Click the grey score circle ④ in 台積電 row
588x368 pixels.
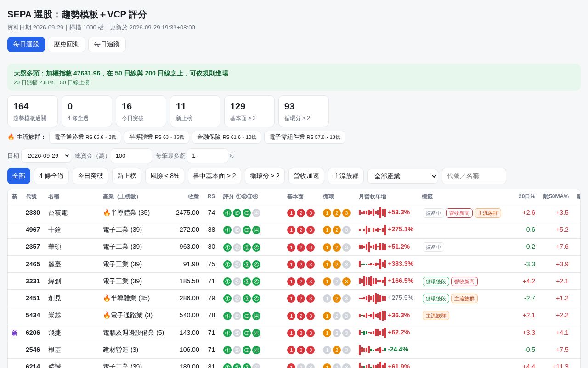[x=256, y=213]
